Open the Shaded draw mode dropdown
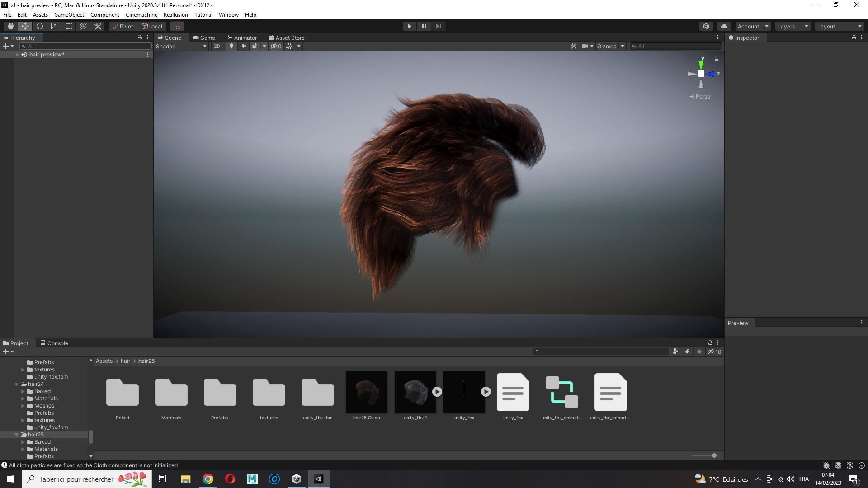This screenshot has width=868, height=488. pos(181,46)
